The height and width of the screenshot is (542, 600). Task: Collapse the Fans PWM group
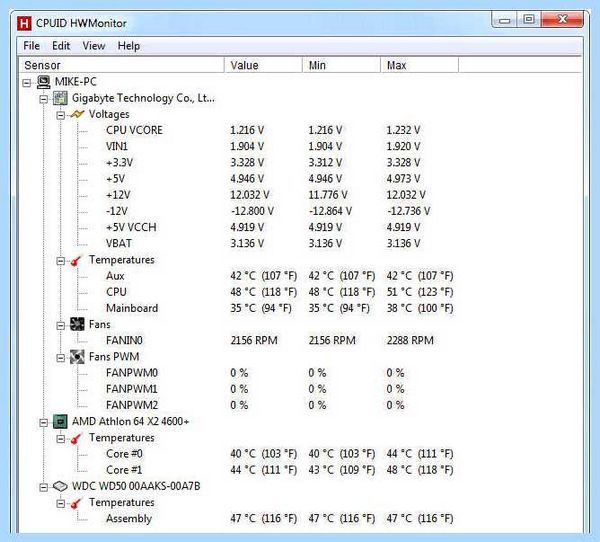(x=60, y=358)
